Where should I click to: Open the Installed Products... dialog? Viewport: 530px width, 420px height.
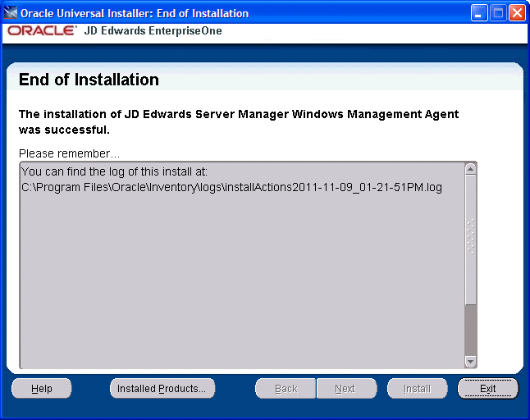tap(162, 389)
